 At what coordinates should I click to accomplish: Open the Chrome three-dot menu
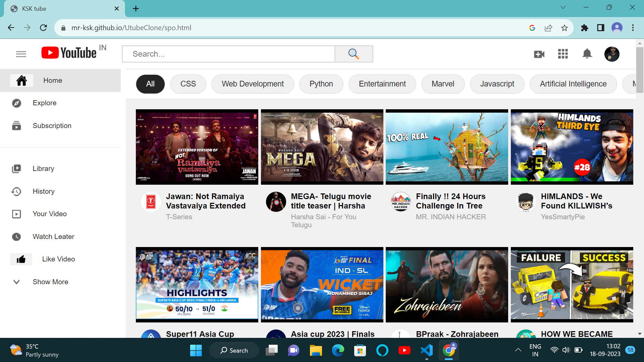(x=633, y=27)
